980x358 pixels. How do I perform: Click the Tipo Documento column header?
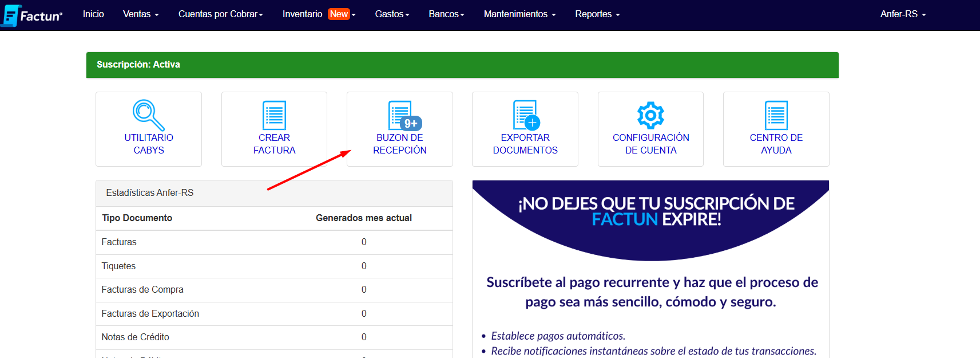click(137, 218)
